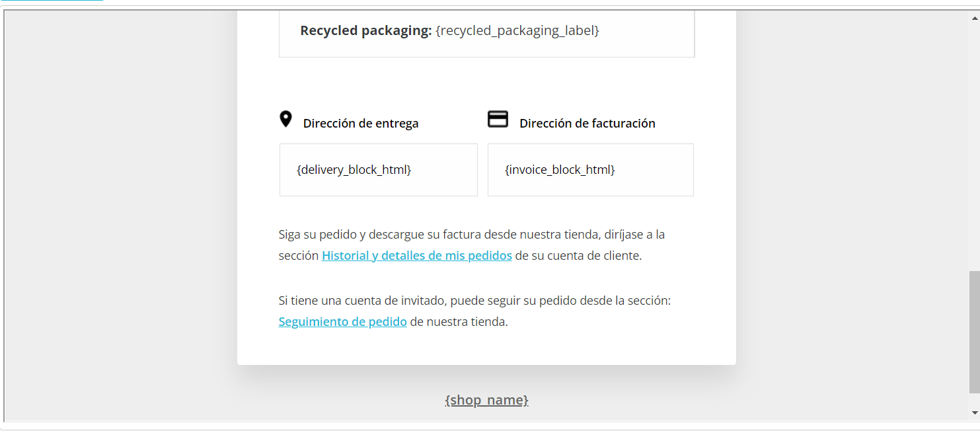The width and height of the screenshot is (980, 437).
Task: Click the location pin icon beside Dirección de entrega
Action: click(285, 119)
